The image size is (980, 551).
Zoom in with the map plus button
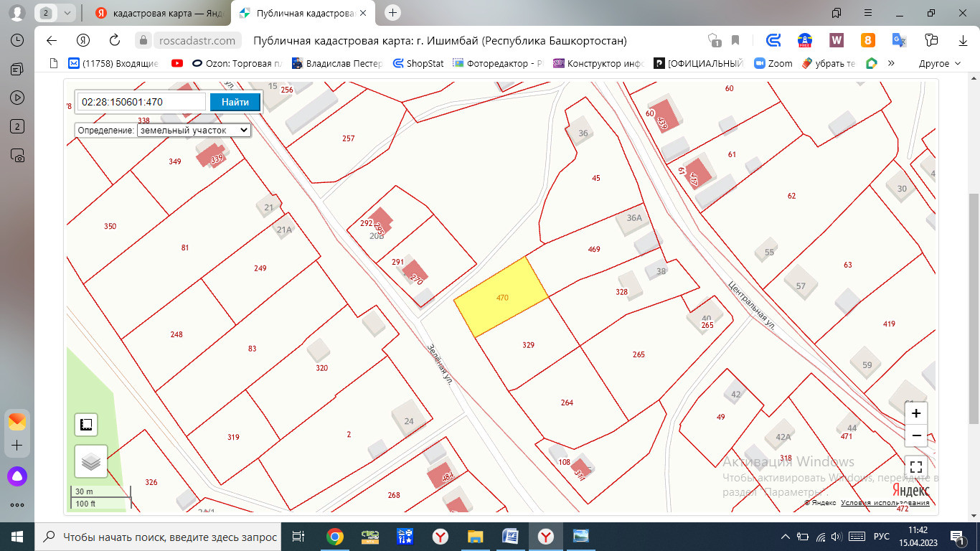coord(916,413)
